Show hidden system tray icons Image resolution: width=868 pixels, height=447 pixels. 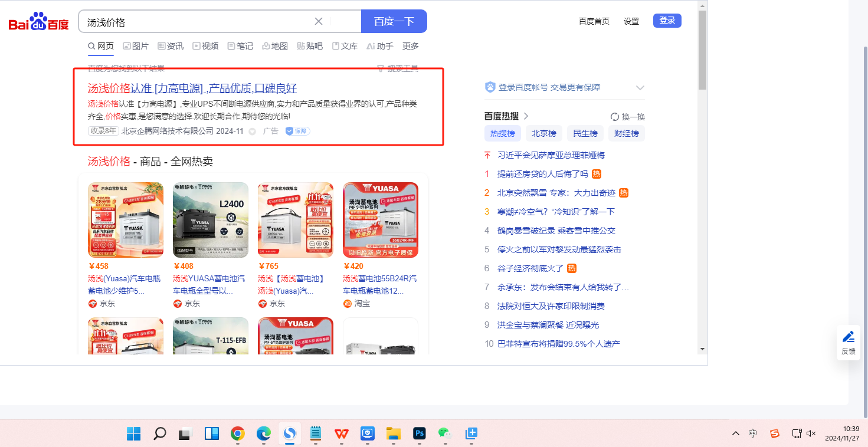tap(735, 434)
